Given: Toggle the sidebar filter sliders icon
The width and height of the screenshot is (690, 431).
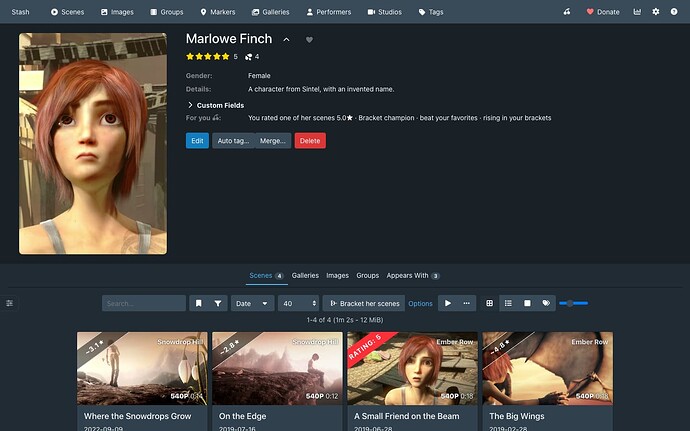Looking at the screenshot, I should click(x=9, y=303).
